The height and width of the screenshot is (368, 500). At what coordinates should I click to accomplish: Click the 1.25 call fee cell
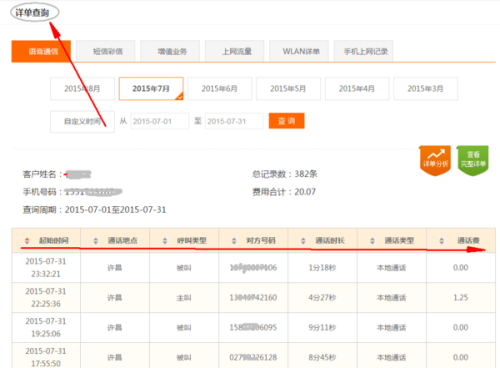461,298
